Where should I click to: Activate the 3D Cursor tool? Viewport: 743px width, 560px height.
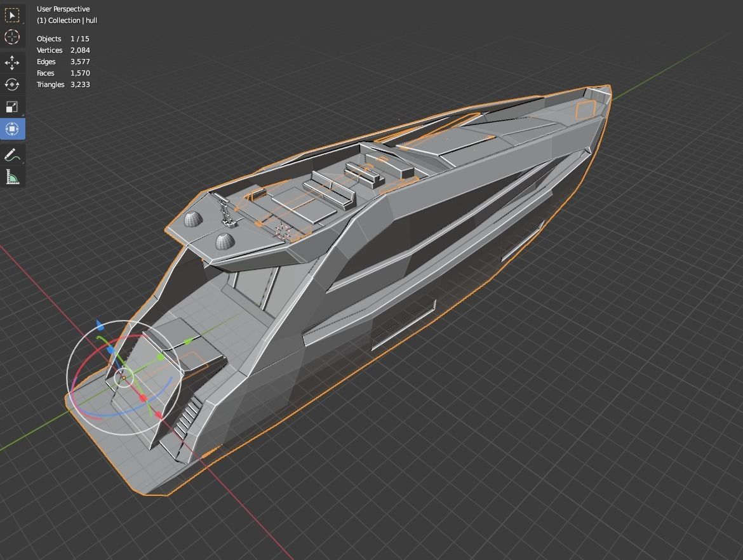tap(12, 37)
